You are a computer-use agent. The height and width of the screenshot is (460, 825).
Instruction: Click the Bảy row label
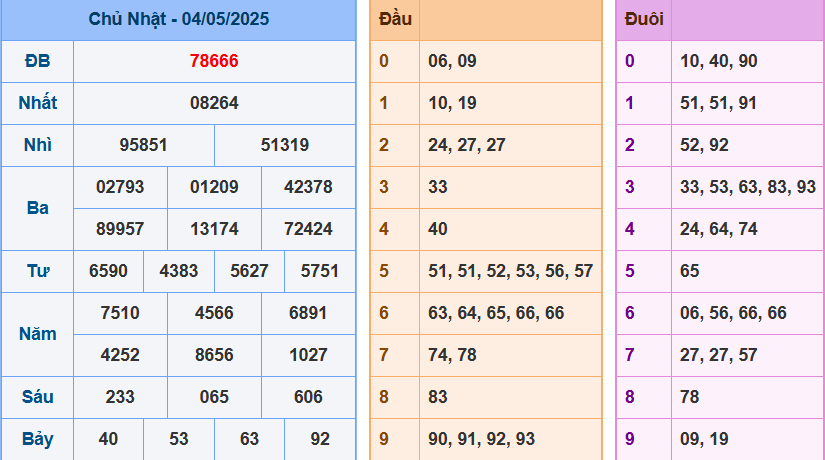37,439
